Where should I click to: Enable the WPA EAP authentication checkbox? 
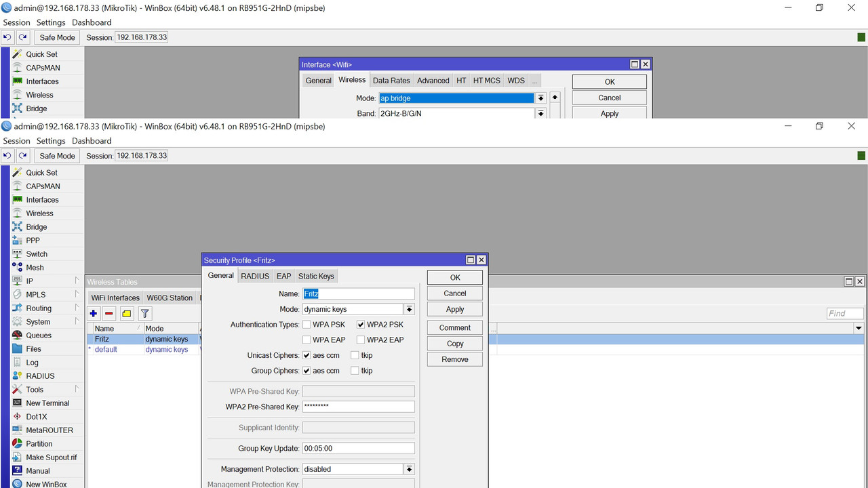point(307,340)
